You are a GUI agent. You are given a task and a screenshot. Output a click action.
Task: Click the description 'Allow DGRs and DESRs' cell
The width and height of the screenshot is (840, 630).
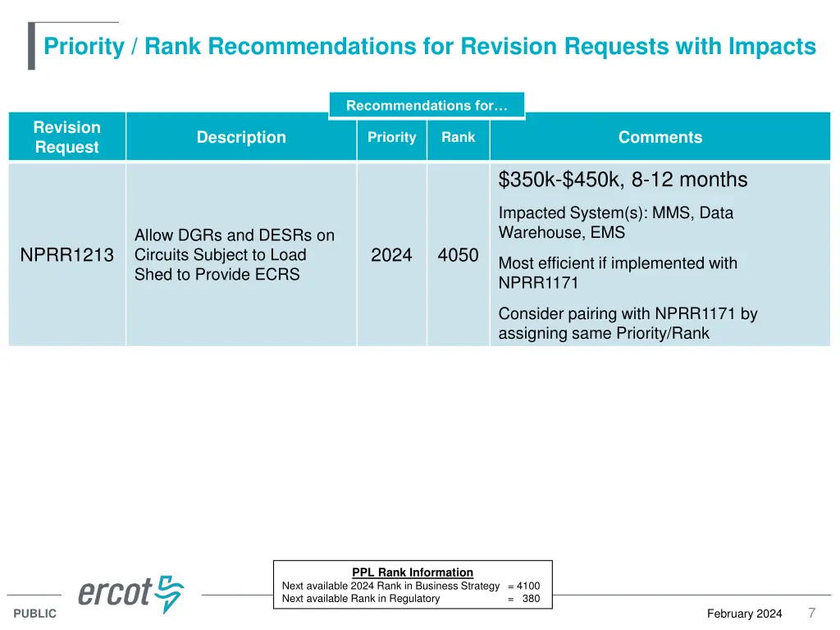[241, 254]
